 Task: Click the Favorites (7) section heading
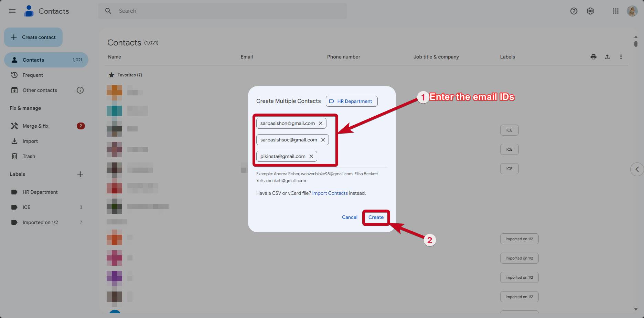pos(130,75)
